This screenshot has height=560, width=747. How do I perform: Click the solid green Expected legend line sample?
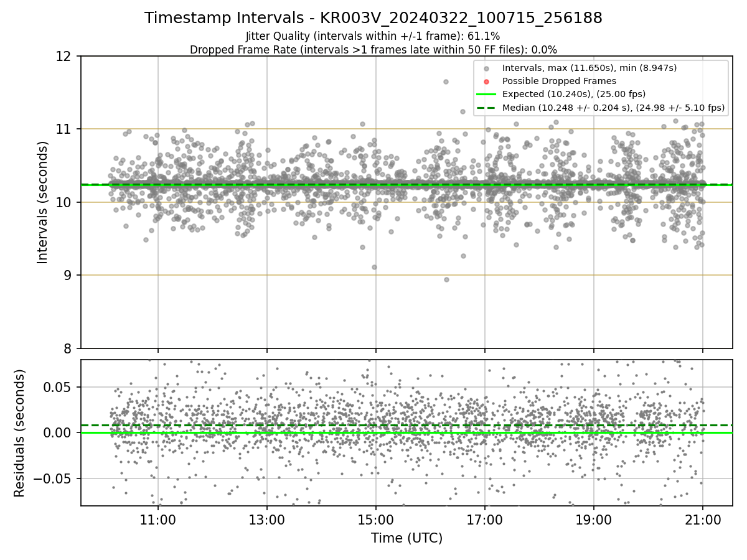(x=486, y=95)
